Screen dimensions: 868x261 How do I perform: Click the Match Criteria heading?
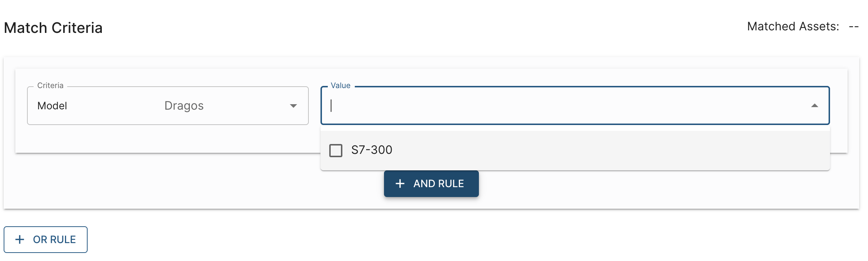[x=53, y=28]
